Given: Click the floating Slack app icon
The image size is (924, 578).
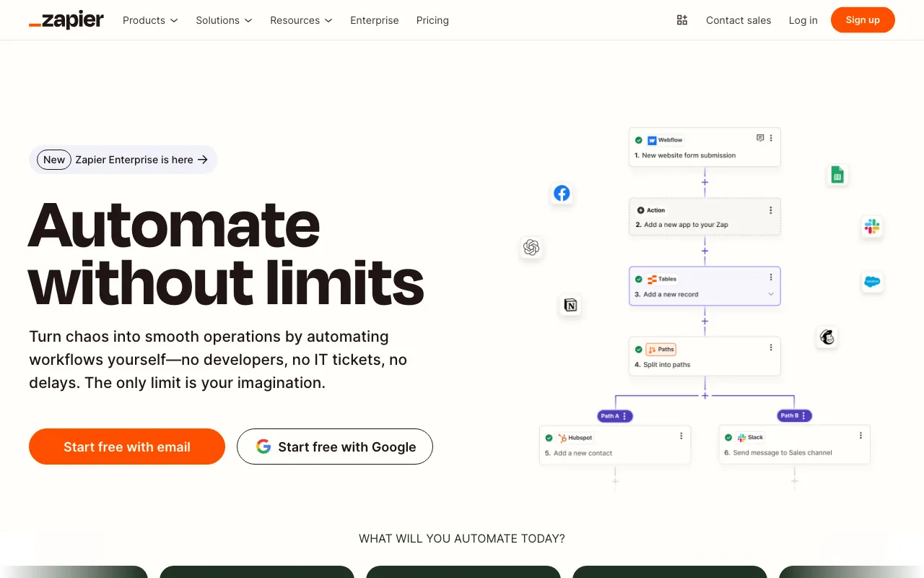Looking at the screenshot, I should tap(872, 226).
